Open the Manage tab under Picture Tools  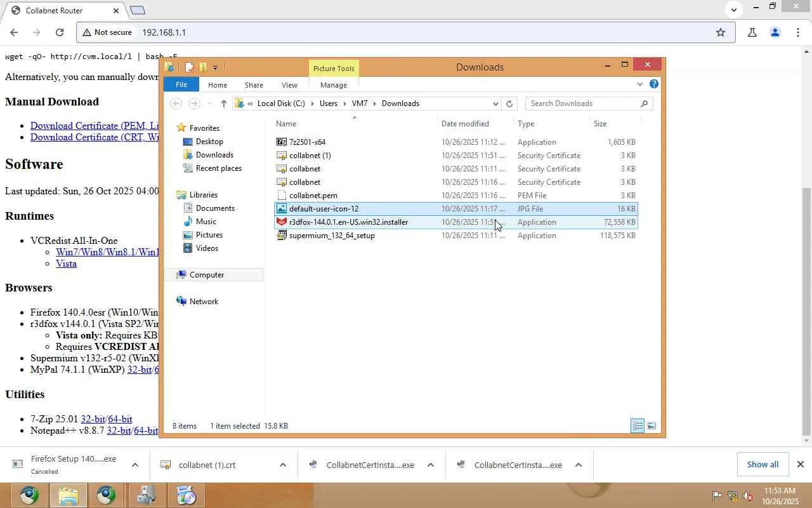coord(334,85)
